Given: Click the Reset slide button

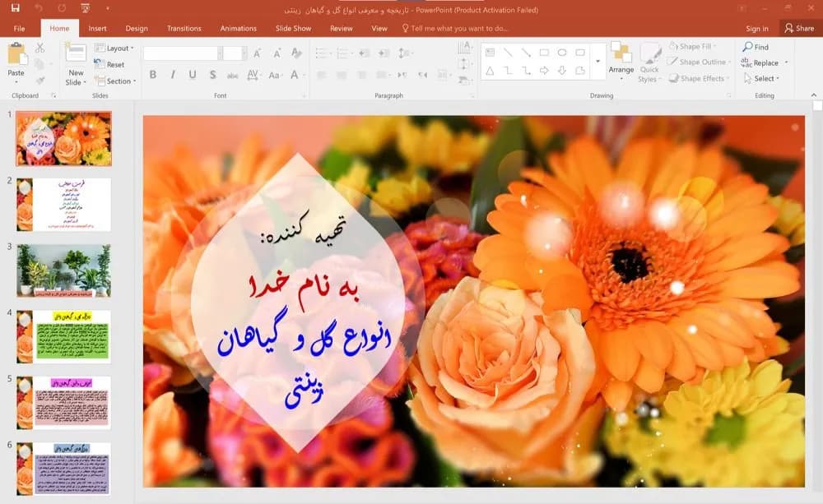Looking at the screenshot, I should click(x=109, y=64).
